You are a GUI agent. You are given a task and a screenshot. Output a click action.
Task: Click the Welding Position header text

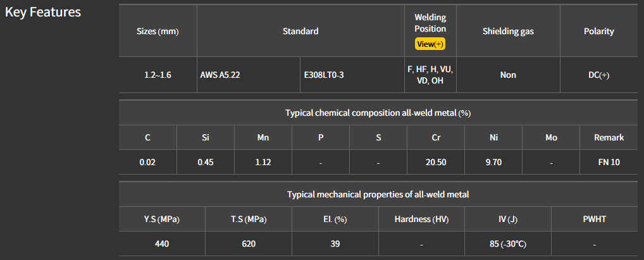[x=430, y=23]
